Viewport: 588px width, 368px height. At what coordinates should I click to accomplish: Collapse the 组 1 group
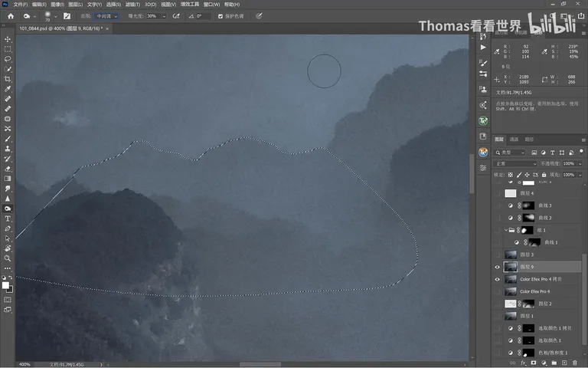tap(506, 230)
